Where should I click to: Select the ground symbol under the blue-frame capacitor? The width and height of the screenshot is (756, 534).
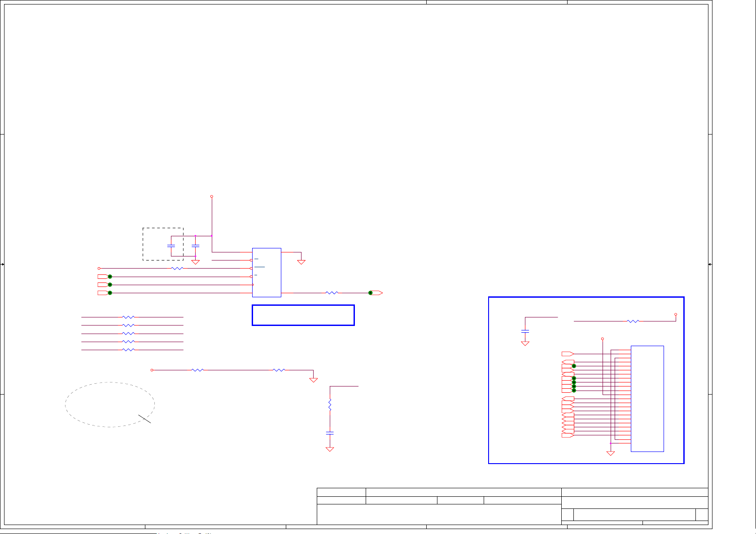pyautogui.click(x=525, y=343)
